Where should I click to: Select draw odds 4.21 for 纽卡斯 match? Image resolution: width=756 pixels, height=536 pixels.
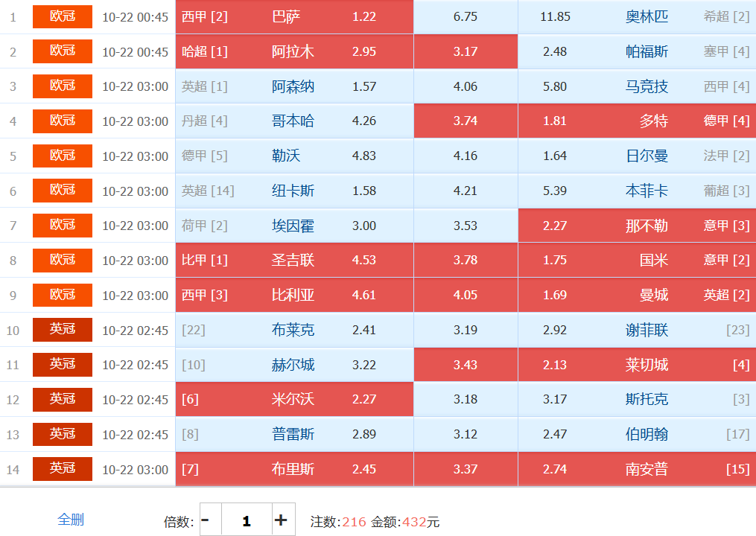466,191
